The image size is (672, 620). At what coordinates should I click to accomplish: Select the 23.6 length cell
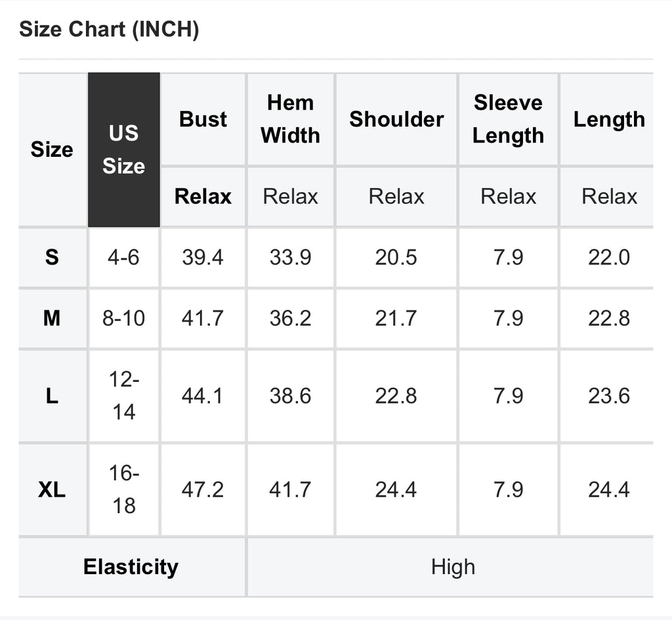click(609, 396)
